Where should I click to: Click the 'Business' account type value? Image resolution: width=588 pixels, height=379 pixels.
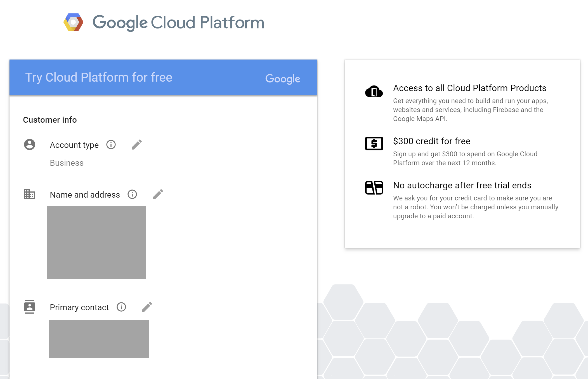coord(67,163)
